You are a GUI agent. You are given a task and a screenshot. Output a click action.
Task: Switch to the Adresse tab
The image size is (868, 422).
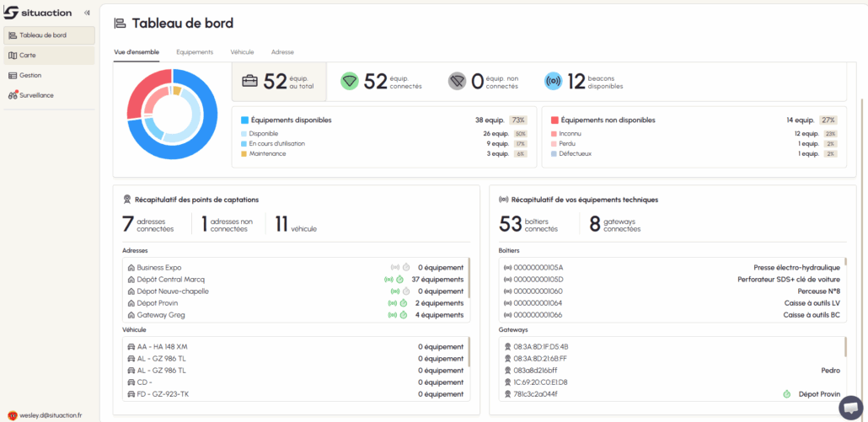[x=282, y=52]
